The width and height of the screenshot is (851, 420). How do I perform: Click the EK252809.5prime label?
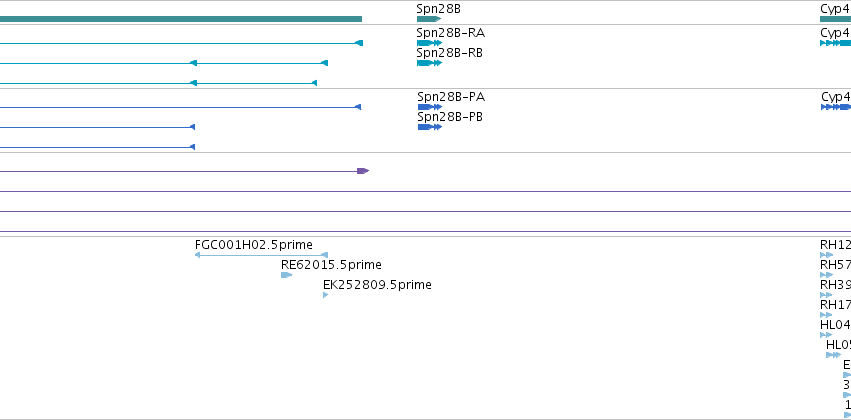tap(377, 285)
